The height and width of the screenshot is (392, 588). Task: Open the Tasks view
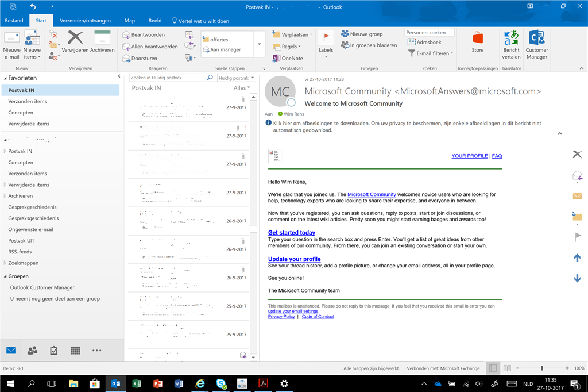pos(53,350)
